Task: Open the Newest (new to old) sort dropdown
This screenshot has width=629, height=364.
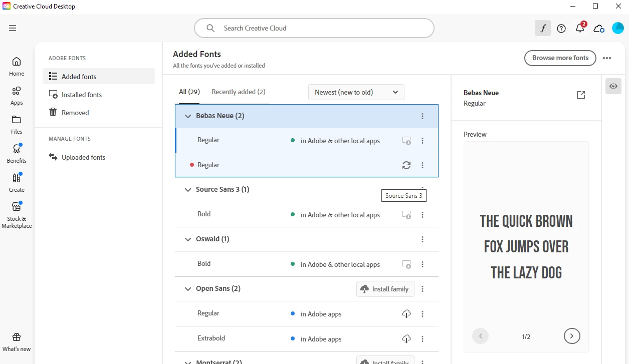Action: [356, 92]
